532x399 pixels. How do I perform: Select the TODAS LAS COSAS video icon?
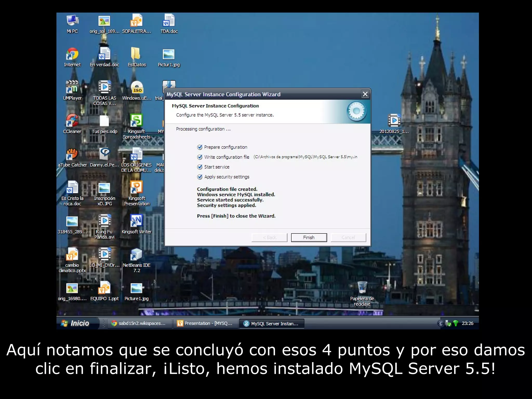(x=104, y=93)
